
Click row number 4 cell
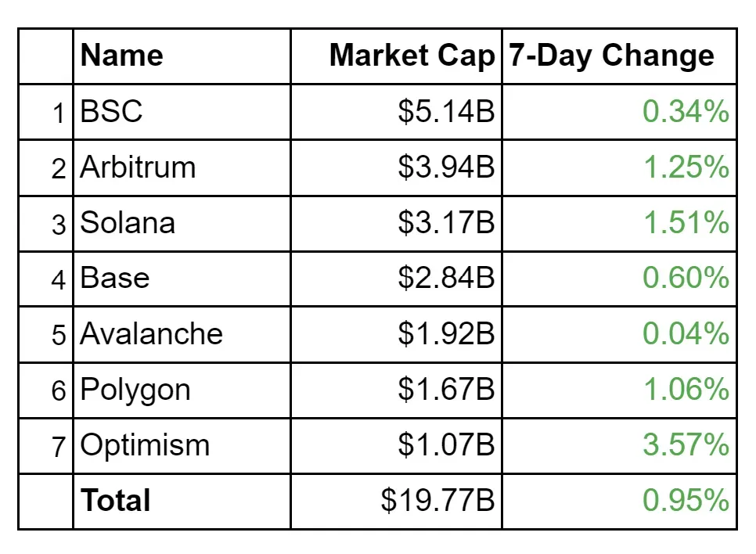59,280
